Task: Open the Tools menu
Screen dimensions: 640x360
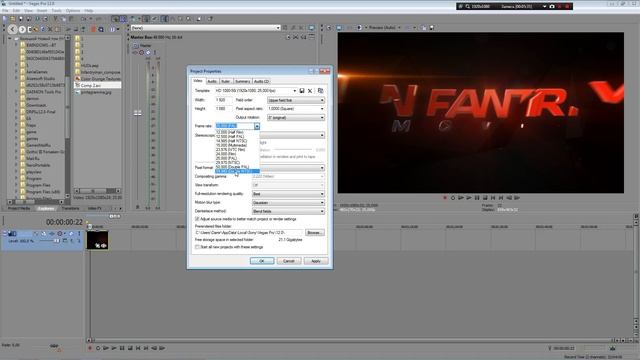Action: (57, 11)
